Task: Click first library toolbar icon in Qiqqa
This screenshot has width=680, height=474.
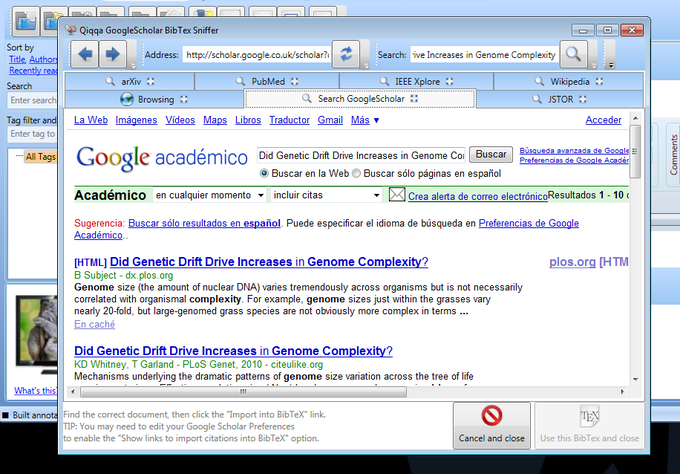Action: 26,22
